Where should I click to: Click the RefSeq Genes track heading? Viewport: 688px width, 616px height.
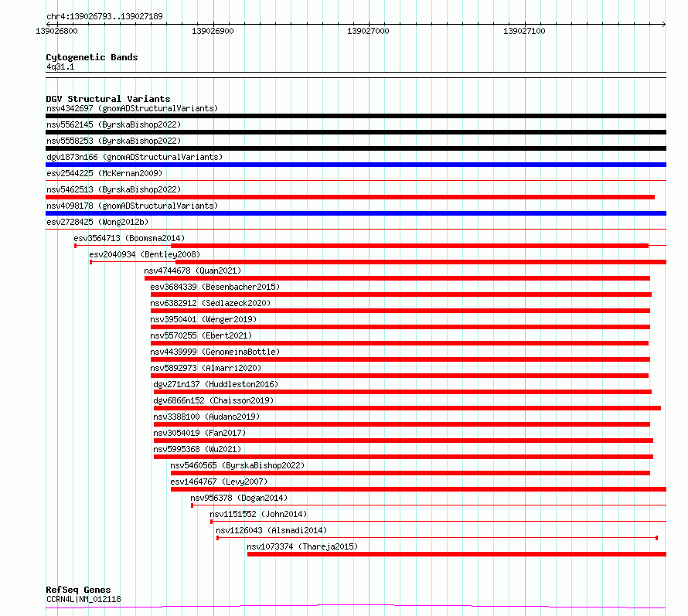click(x=78, y=590)
